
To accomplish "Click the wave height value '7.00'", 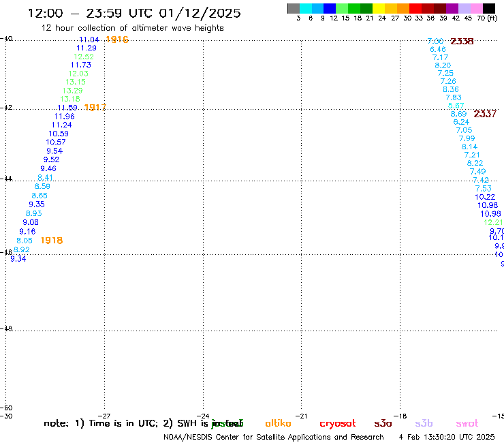I will click(435, 41).
